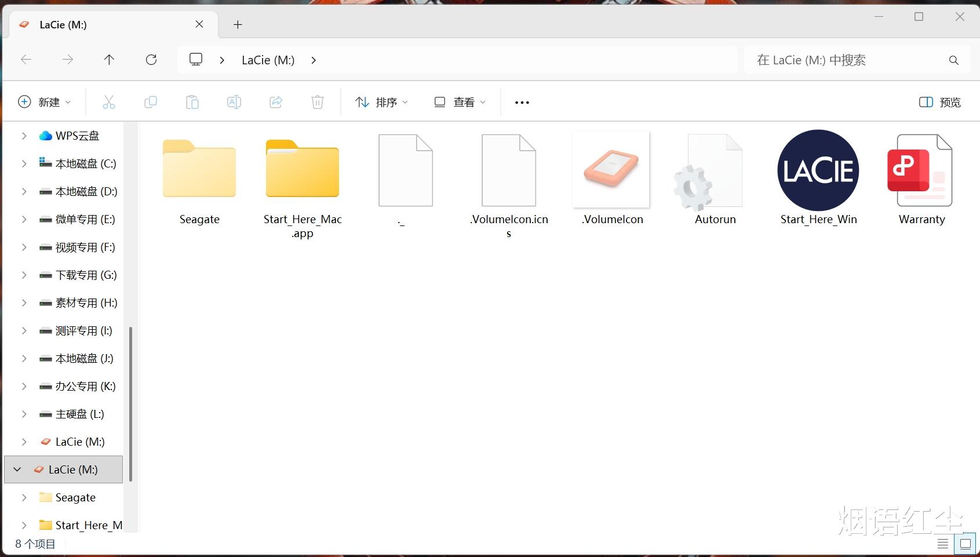Viewport: 980px width, 557px height.
Task: Go forward with the right arrow
Action: (68, 60)
